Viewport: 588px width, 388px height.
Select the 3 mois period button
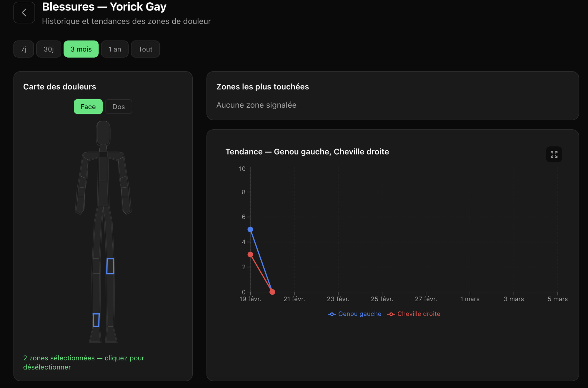(x=81, y=49)
